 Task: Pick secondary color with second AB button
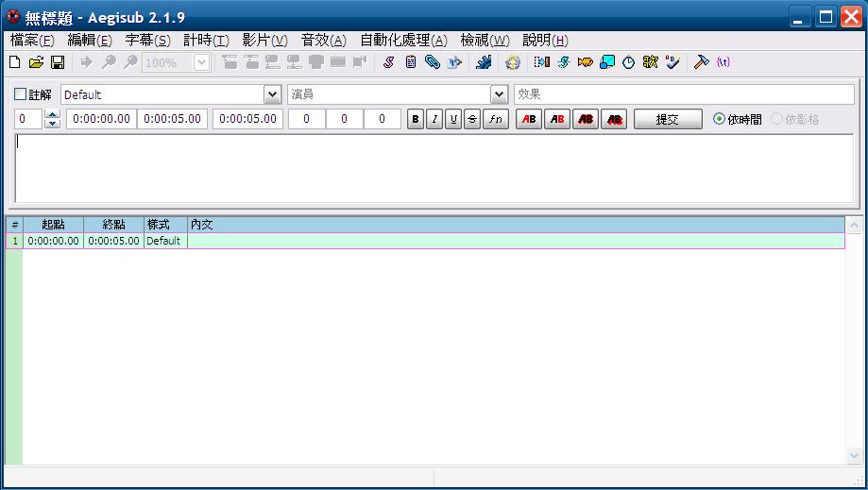[x=557, y=119]
